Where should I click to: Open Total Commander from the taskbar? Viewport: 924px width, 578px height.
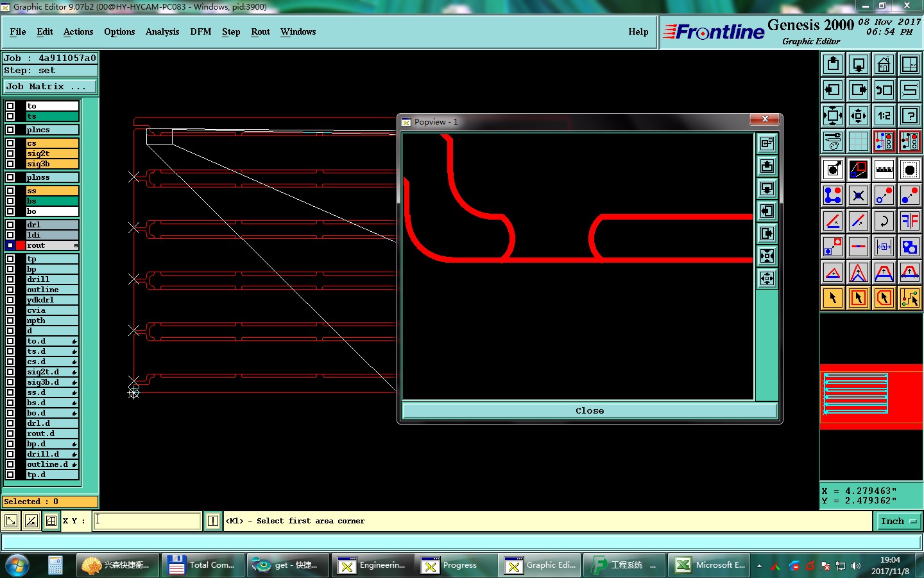click(203, 565)
